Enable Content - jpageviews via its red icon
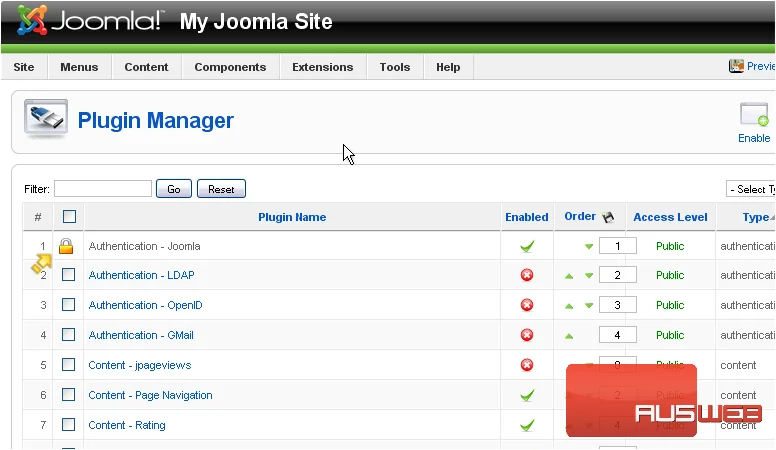Image resolution: width=776 pixels, height=450 pixels. 527,365
